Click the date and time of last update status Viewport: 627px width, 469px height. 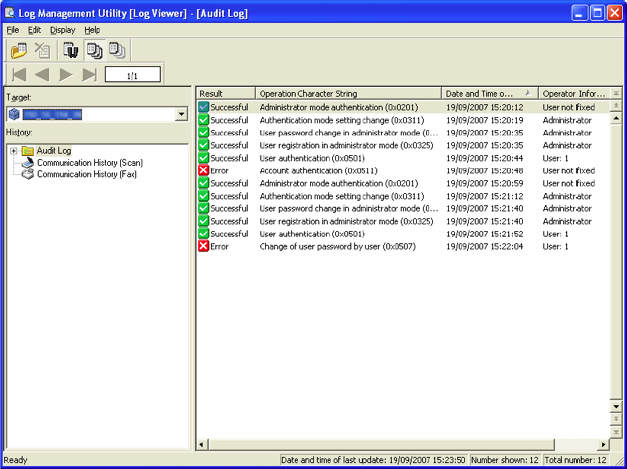(x=373, y=460)
